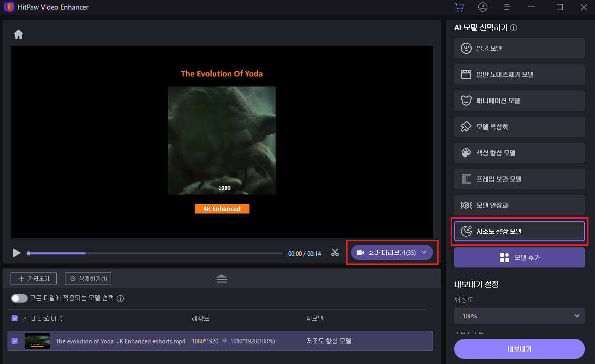The image size is (595, 364).
Task: Collapse the file list panel handle
Action: point(222,279)
